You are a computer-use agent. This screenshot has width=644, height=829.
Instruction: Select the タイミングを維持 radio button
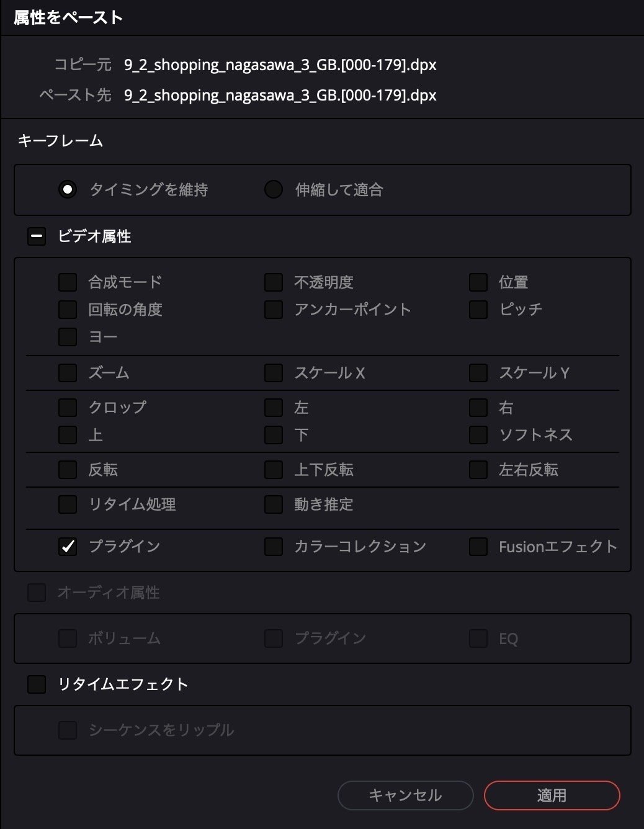click(x=67, y=190)
